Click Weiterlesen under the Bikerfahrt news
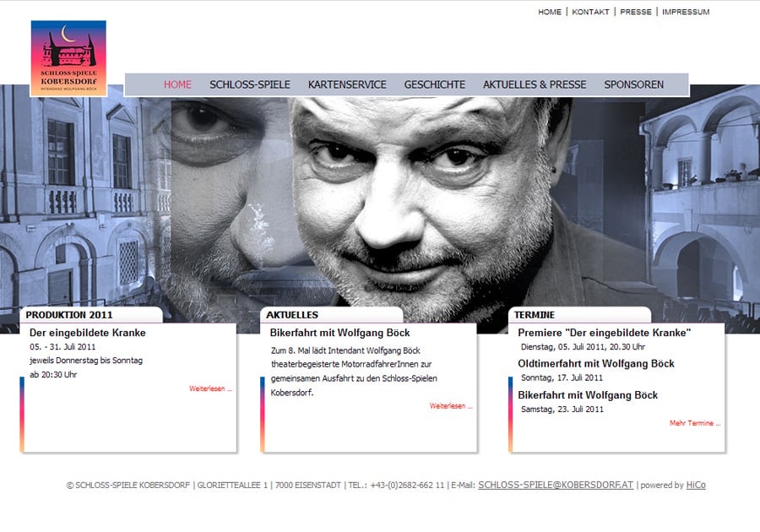Viewport: 760px width, 532px height. pos(451,406)
